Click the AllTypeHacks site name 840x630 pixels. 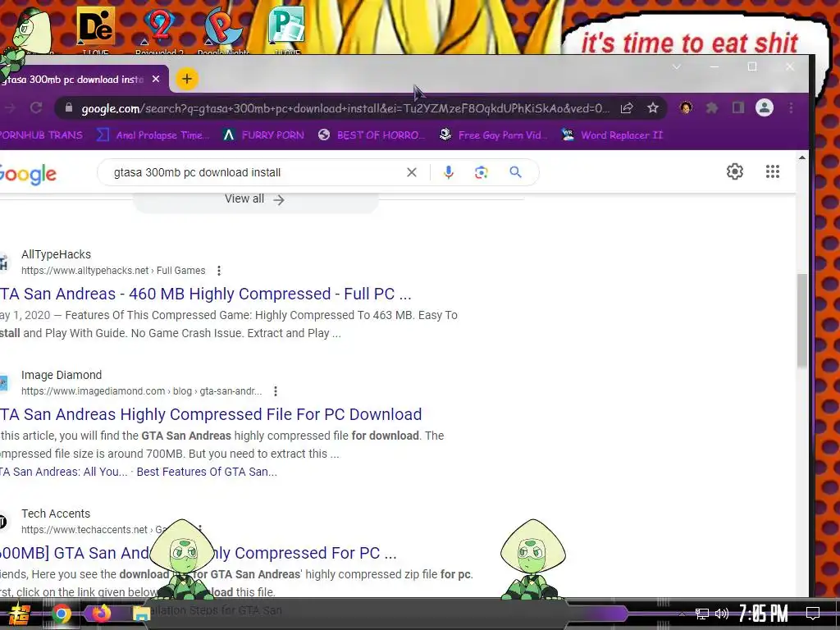57,254
